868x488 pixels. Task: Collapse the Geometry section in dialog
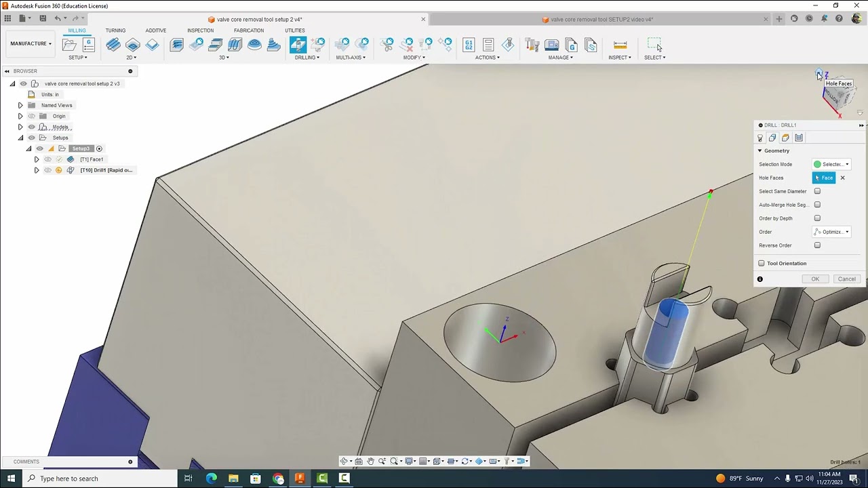click(759, 150)
